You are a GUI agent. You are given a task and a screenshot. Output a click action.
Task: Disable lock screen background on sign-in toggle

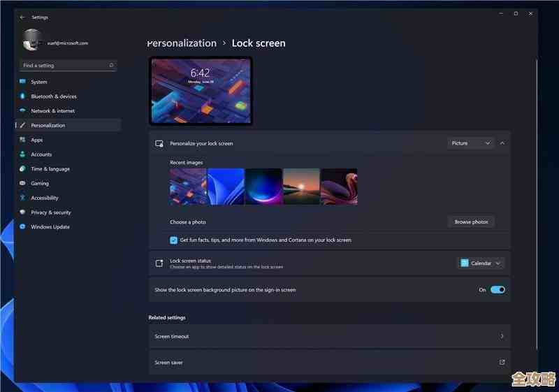498,289
